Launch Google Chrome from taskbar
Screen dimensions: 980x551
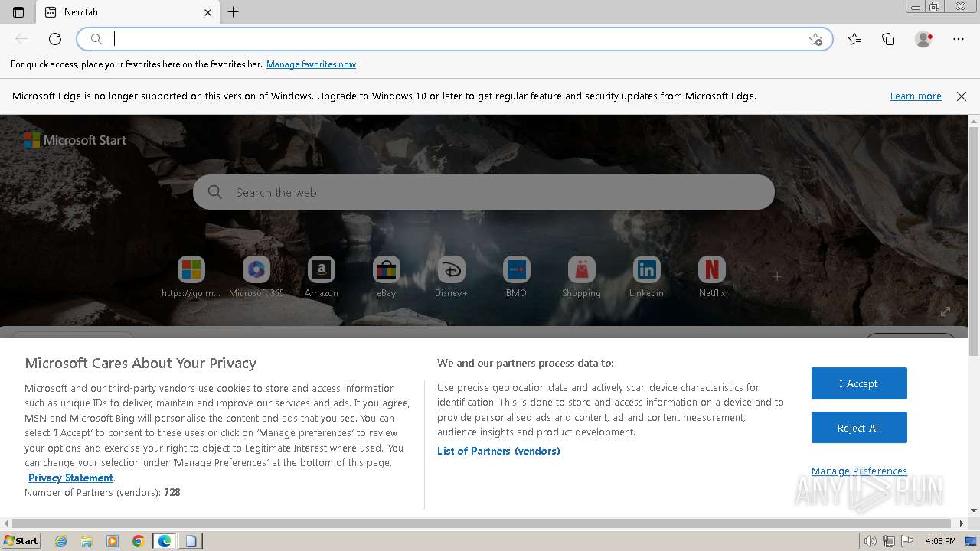139,541
